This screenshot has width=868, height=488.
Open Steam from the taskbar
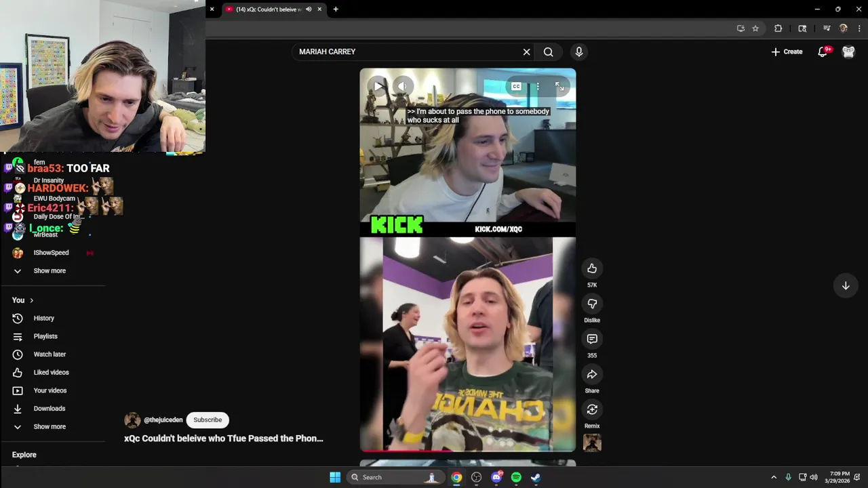(x=536, y=477)
